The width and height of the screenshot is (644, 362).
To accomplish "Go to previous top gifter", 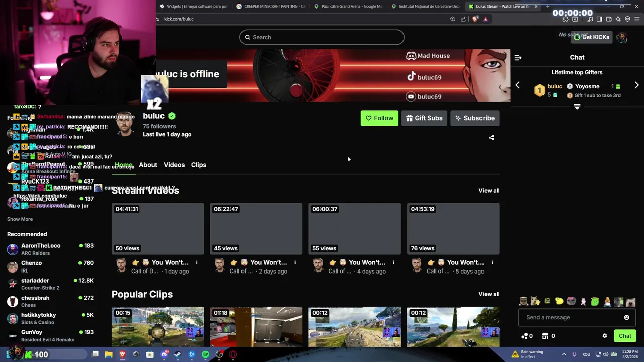I will click(x=517, y=85).
